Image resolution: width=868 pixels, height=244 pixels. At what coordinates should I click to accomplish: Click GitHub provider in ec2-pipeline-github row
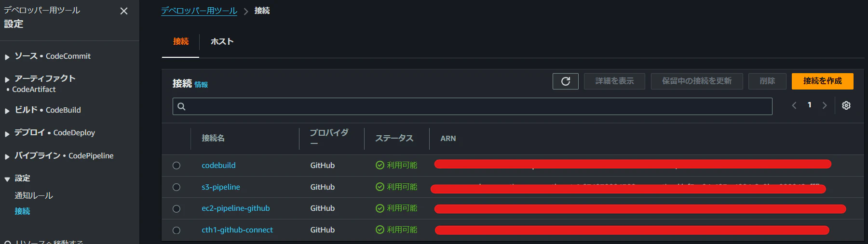(323, 208)
